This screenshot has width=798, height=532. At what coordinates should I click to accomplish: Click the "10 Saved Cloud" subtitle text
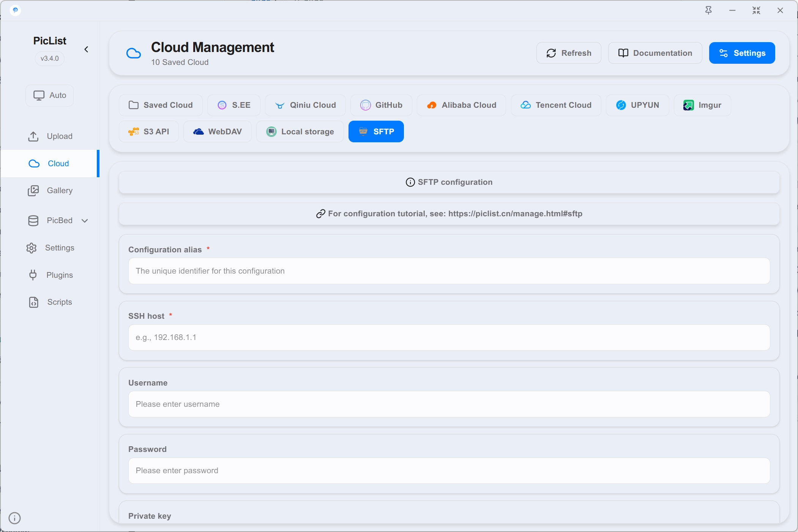pyautogui.click(x=180, y=62)
